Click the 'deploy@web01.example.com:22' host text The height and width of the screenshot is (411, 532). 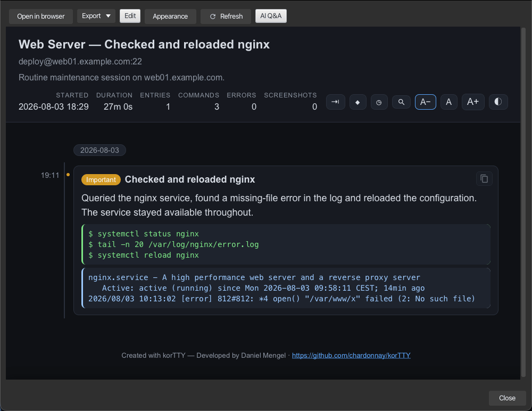(x=80, y=61)
